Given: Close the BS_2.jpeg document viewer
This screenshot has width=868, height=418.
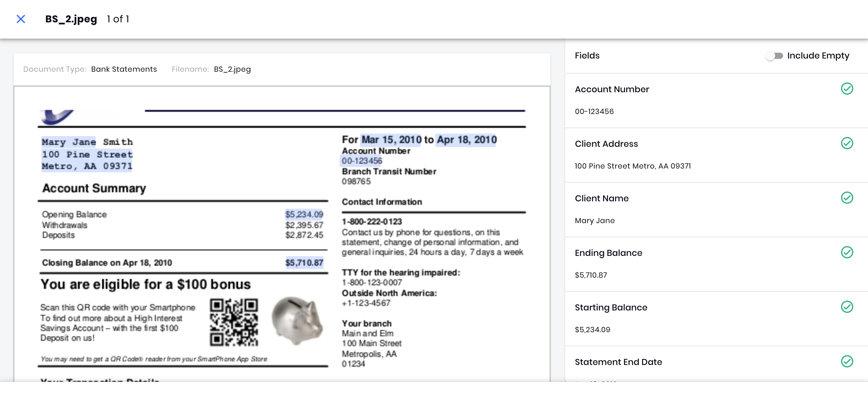Looking at the screenshot, I should (x=21, y=19).
